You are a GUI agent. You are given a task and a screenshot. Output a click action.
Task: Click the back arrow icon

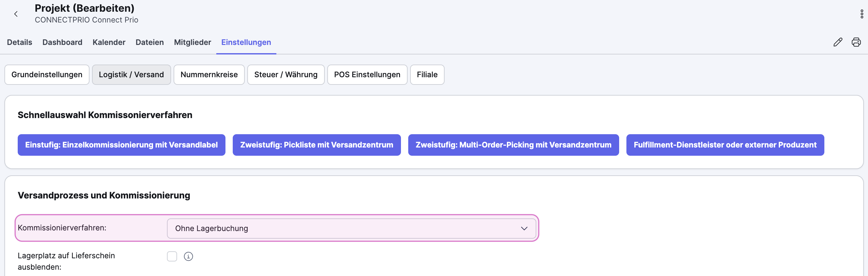(x=16, y=14)
